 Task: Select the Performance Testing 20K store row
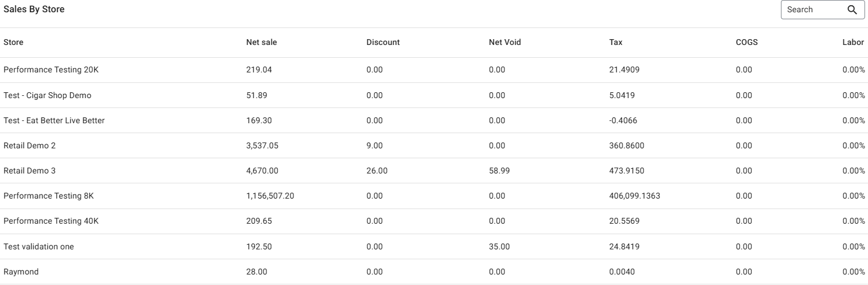coord(51,70)
